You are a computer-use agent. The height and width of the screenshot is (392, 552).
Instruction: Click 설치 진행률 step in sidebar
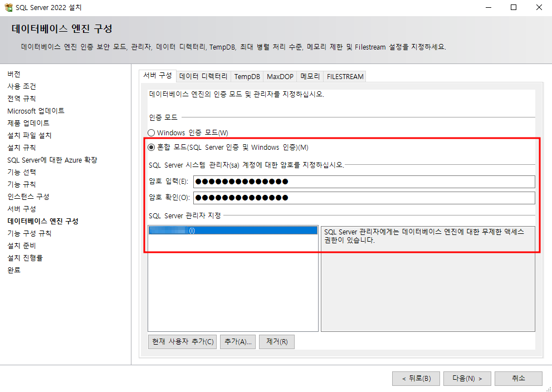pos(25,258)
